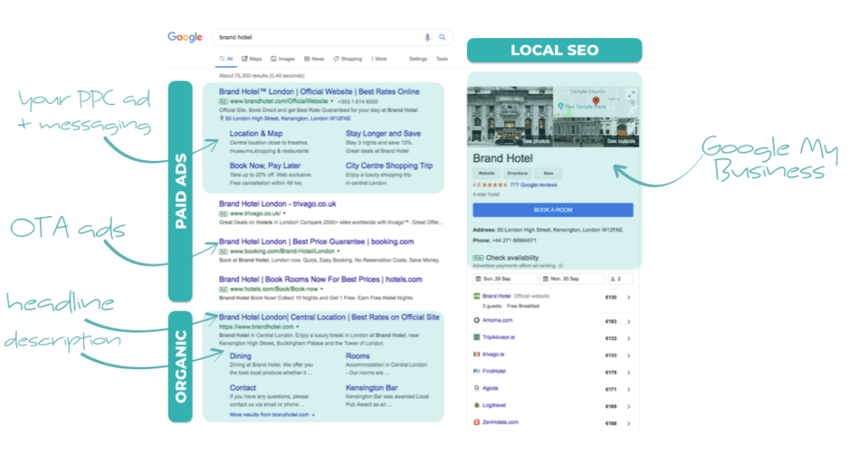The height and width of the screenshot is (454, 868).
Task: Open the Location & Map sitelink
Action: 256,133
